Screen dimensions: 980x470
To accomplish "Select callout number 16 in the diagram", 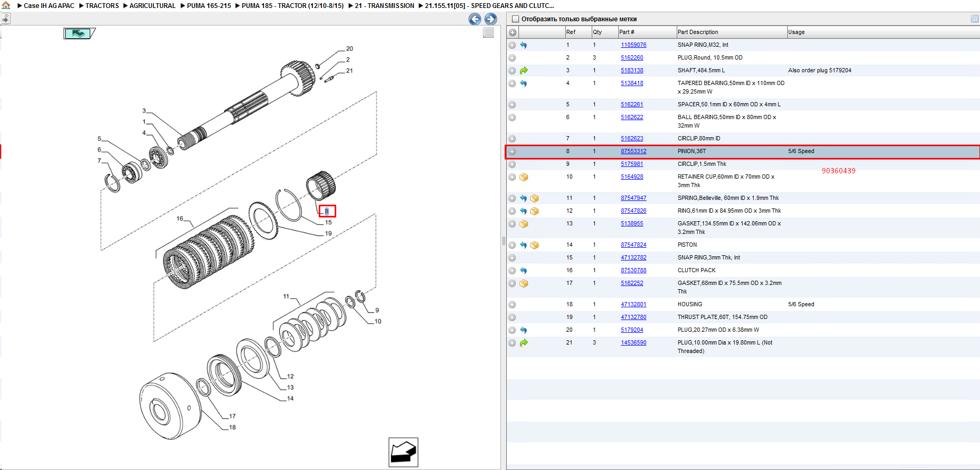I will tap(180, 219).
